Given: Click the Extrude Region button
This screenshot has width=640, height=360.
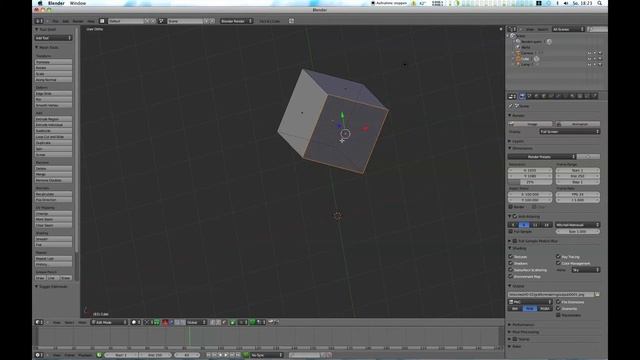Looking at the screenshot, I should click(x=53, y=119).
